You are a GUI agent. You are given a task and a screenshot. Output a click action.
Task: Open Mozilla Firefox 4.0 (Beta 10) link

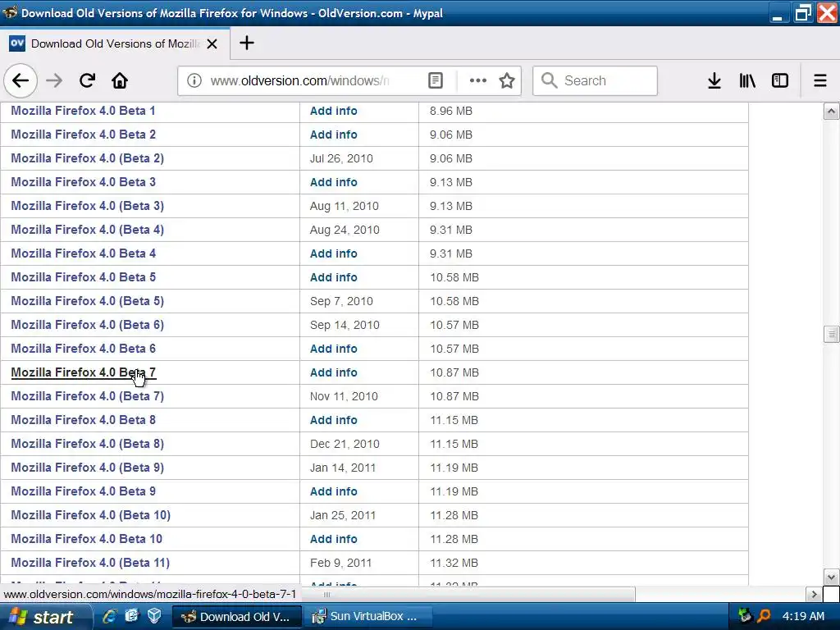click(90, 515)
